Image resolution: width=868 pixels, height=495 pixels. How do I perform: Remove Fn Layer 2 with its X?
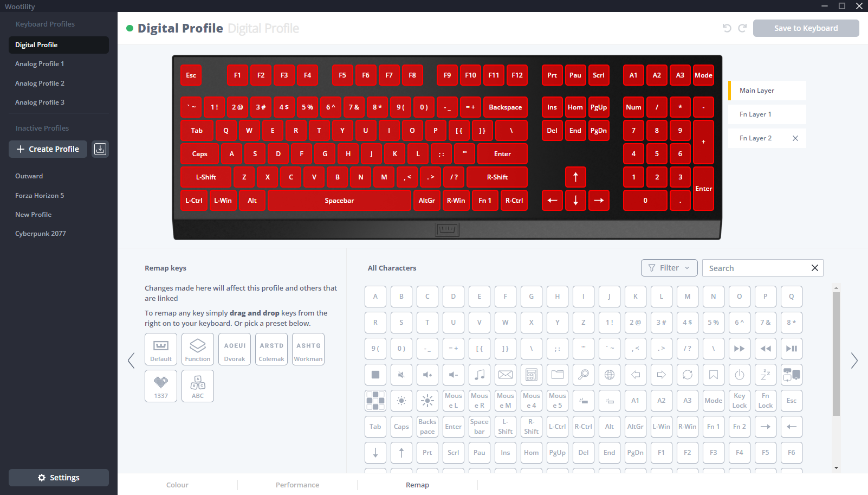(x=795, y=138)
